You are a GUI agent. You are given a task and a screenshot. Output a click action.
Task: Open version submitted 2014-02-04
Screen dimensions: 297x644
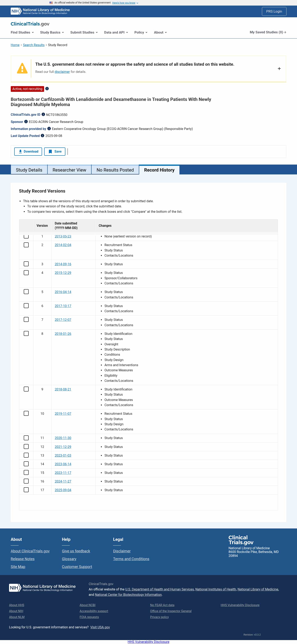pyautogui.click(x=63, y=245)
